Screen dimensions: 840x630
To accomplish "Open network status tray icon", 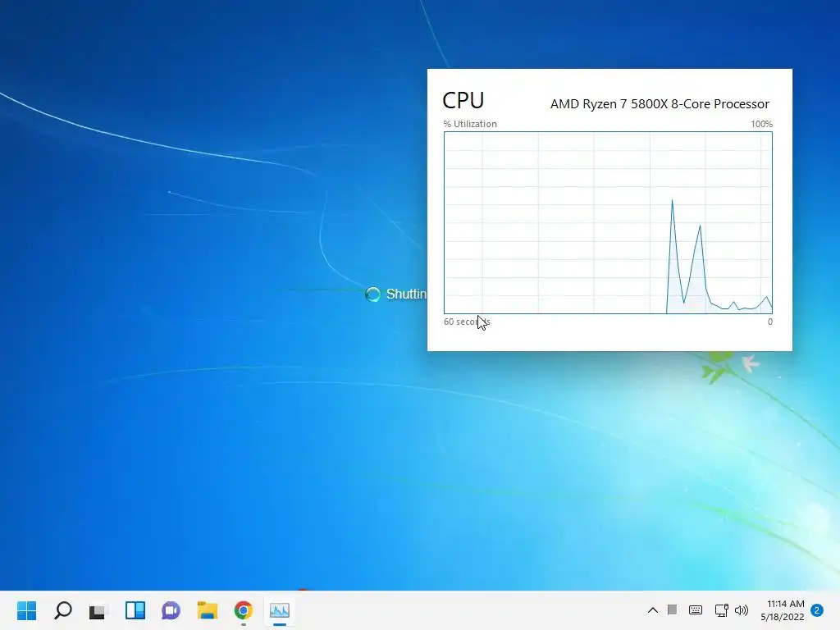I will point(721,610).
